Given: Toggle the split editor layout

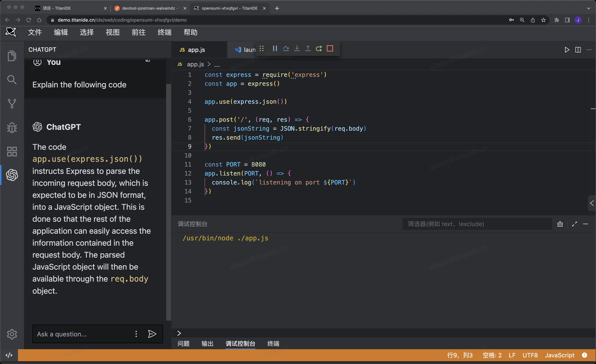Looking at the screenshot, I should [578, 50].
